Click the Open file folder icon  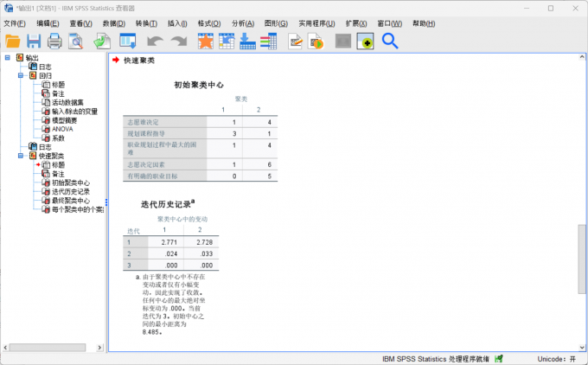12,41
